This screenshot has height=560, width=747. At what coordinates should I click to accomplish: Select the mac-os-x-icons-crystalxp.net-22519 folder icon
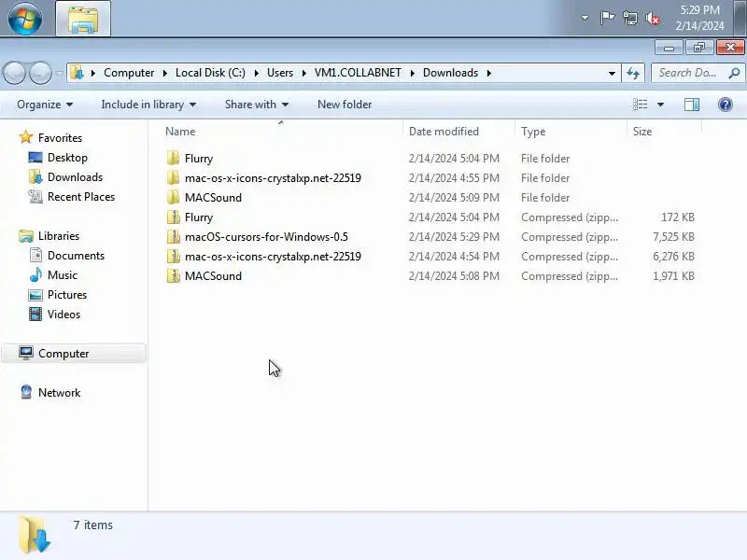coord(174,177)
